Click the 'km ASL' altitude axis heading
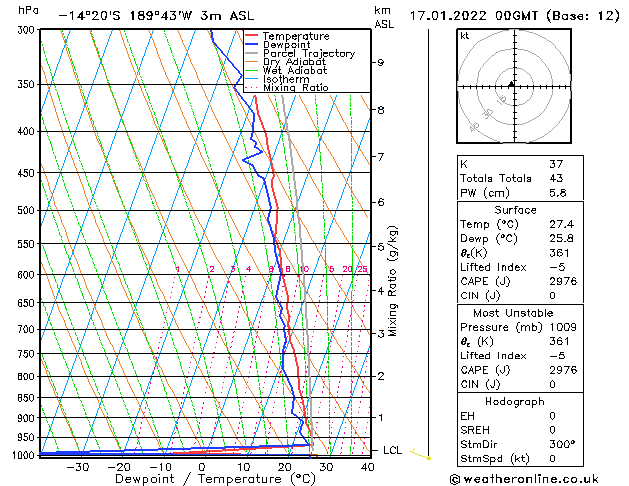Image resolution: width=629 pixels, height=486 pixels. [x=384, y=17]
